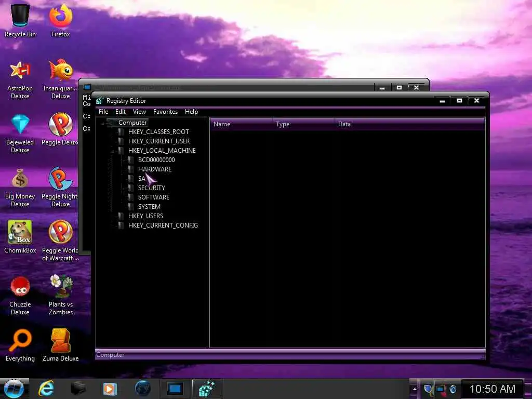Open the View menu

click(x=139, y=112)
